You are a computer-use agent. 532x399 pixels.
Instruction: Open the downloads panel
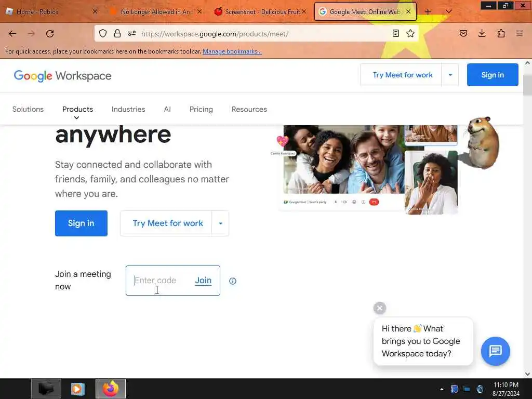click(482, 33)
